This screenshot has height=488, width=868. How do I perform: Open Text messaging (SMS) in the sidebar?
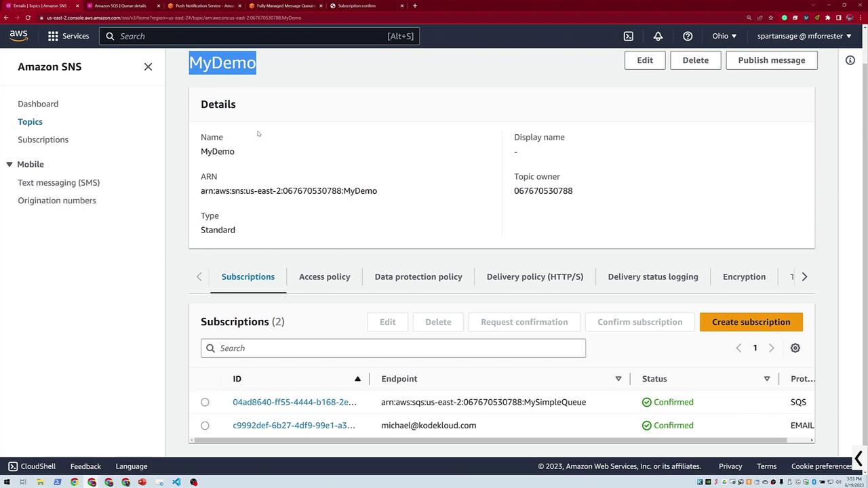point(58,182)
